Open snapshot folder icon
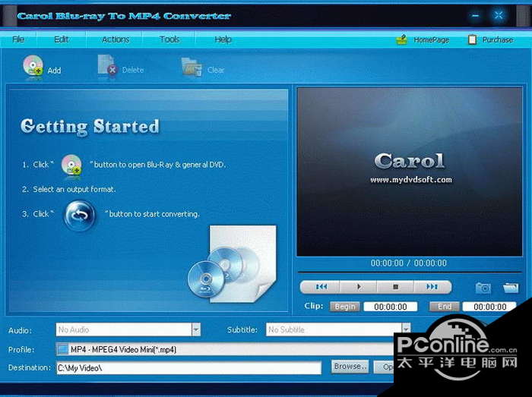This screenshot has width=532, height=397. pos(511,288)
